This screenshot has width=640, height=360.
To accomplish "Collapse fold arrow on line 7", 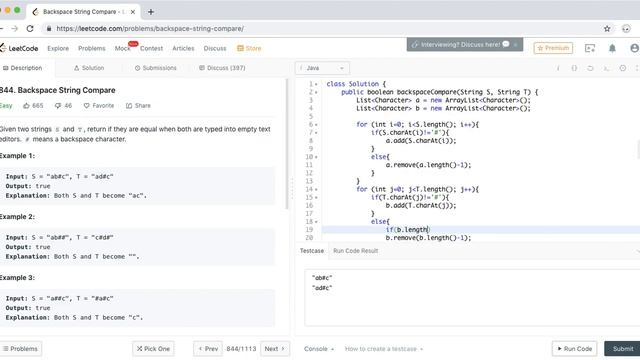I will pos(316,133).
